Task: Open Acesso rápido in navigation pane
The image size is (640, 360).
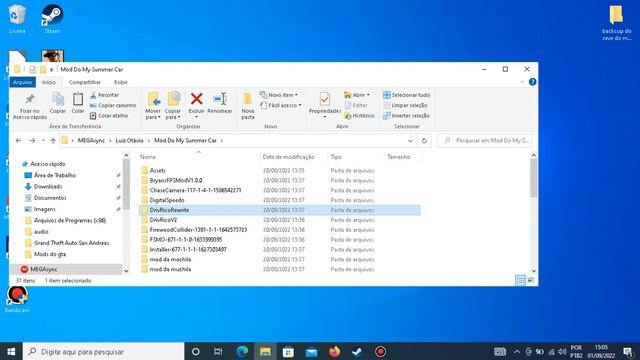Action: coord(48,164)
